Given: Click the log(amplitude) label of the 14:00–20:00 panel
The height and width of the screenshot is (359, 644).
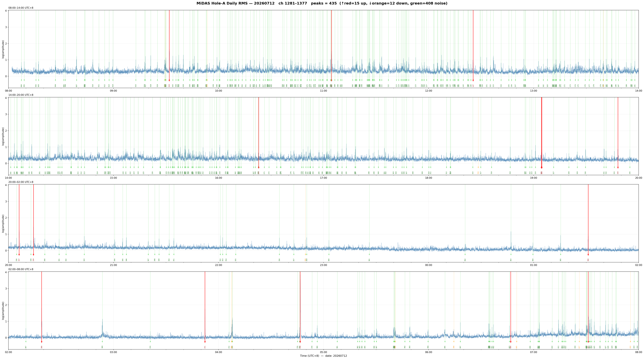Looking at the screenshot, I should 3,136.
